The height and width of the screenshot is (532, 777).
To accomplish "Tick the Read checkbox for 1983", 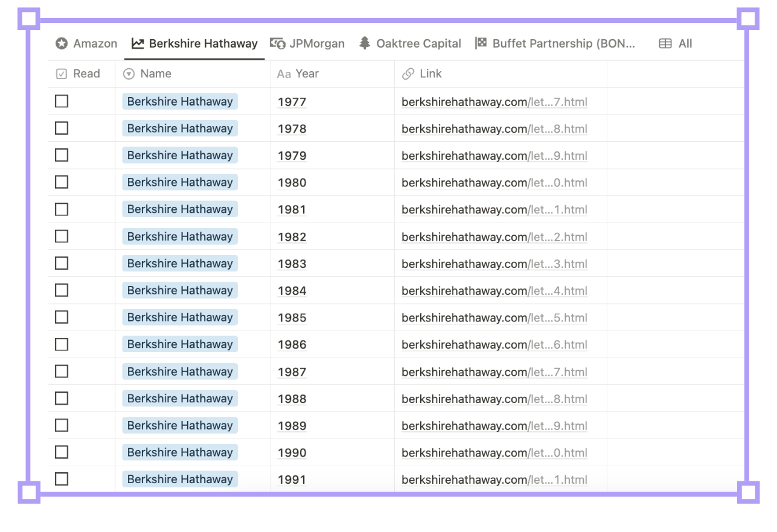I will (x=62, y=263).
